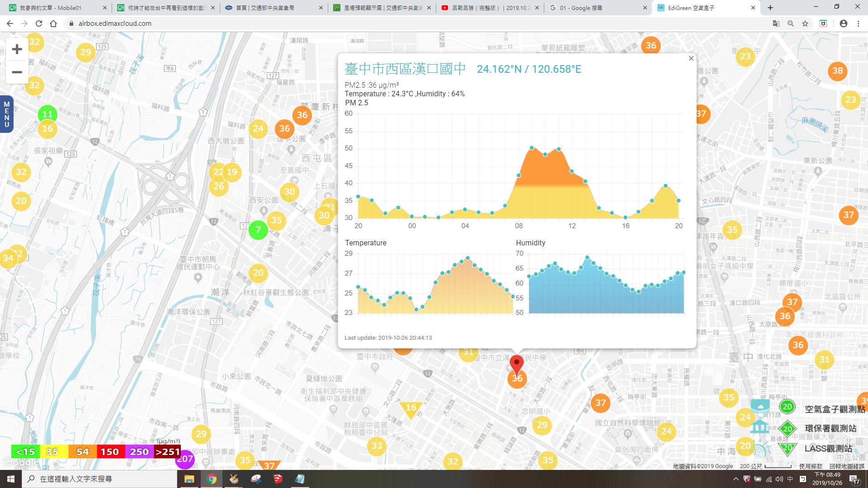This screenshot has height=488, width=868.
Task: Open the browser home page
Action: click(53, 23)
